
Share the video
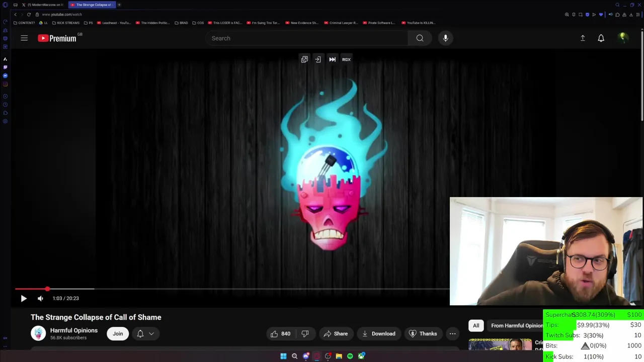pyautogui.click(x=336, y=333)
